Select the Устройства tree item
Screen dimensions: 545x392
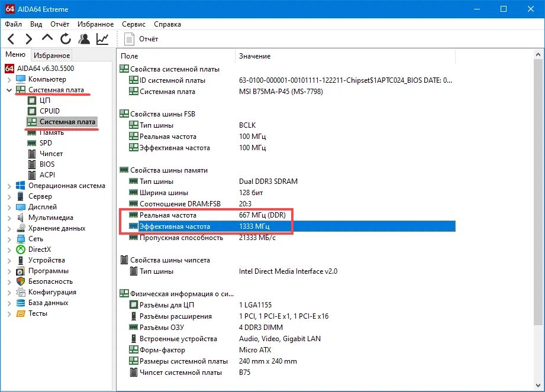pos(47,260)
